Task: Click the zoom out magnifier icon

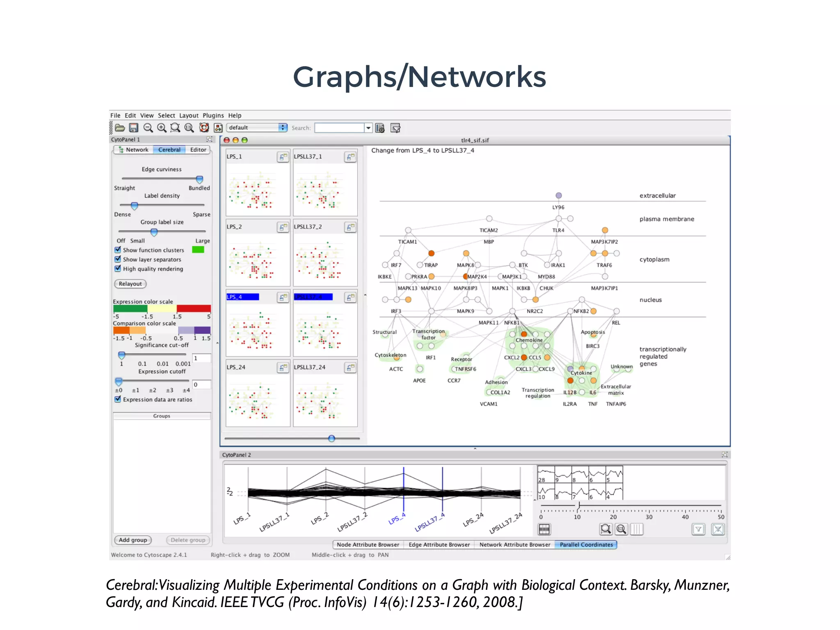Action: coord(148,128)
